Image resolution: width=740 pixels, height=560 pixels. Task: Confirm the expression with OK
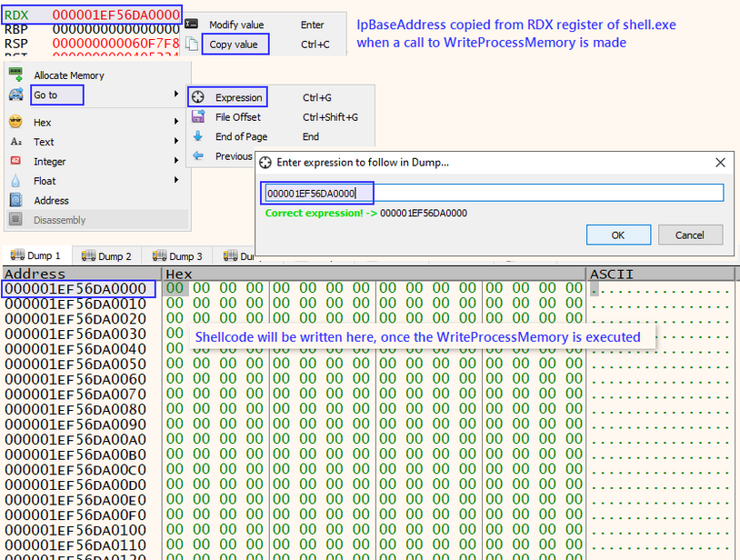coord(618,235)
